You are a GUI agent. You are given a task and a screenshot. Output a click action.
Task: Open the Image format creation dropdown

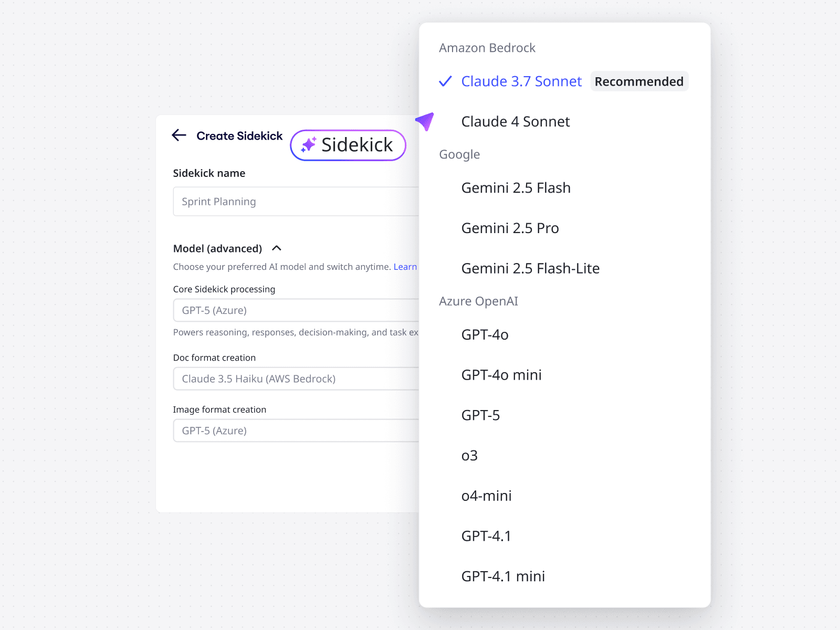[x=296, y=430]
